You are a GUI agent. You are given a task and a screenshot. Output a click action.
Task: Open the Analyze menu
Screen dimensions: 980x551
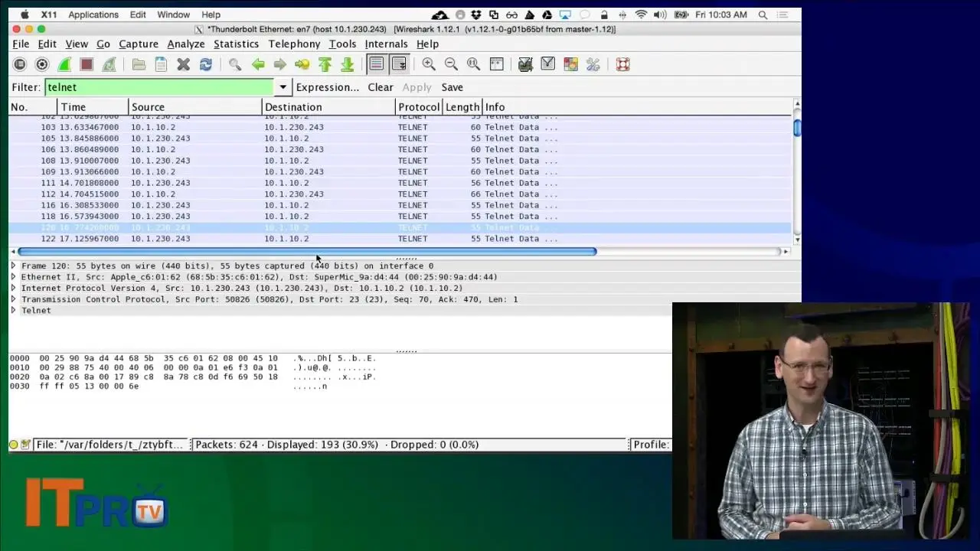click(x=186, y=44)
